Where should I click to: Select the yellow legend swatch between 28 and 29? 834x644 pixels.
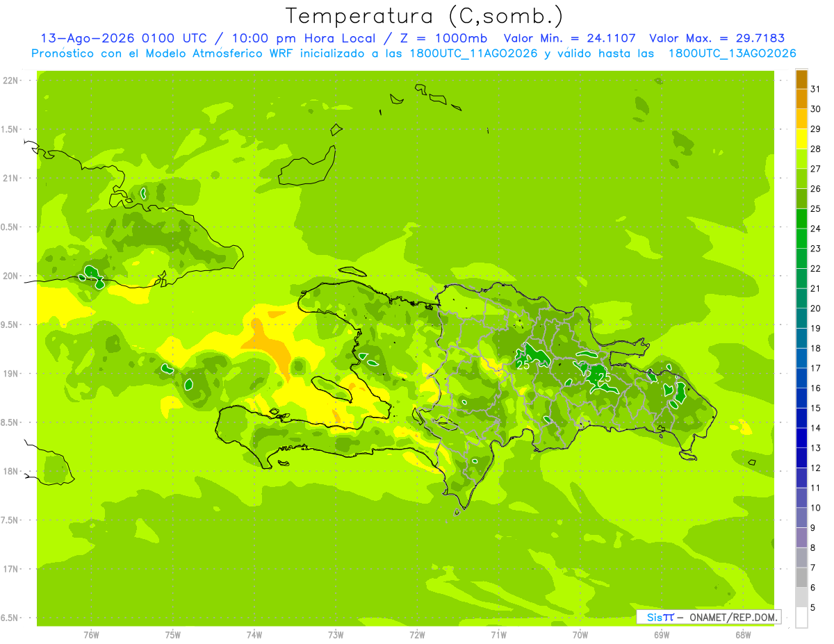tap(801, 139)
